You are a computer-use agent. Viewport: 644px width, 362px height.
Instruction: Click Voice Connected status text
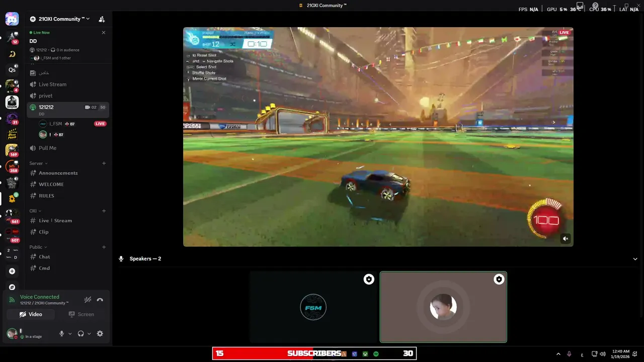(x=40, y=297)
